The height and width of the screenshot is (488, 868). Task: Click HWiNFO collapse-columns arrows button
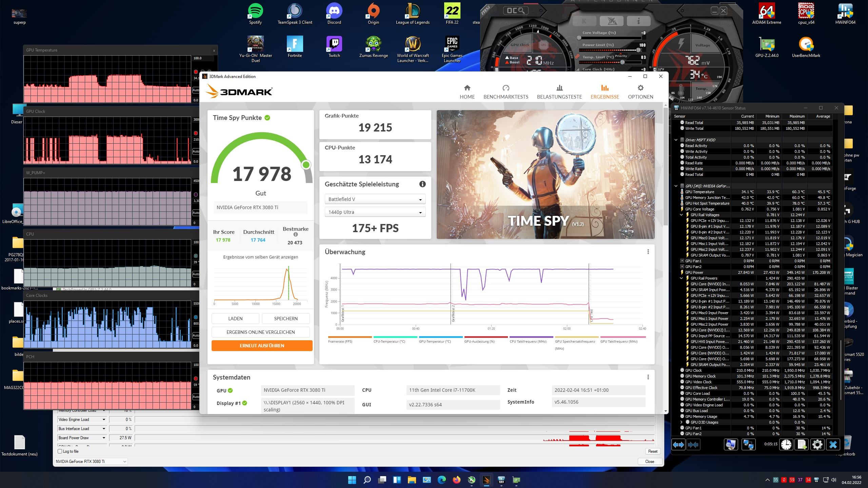point(693,445)
